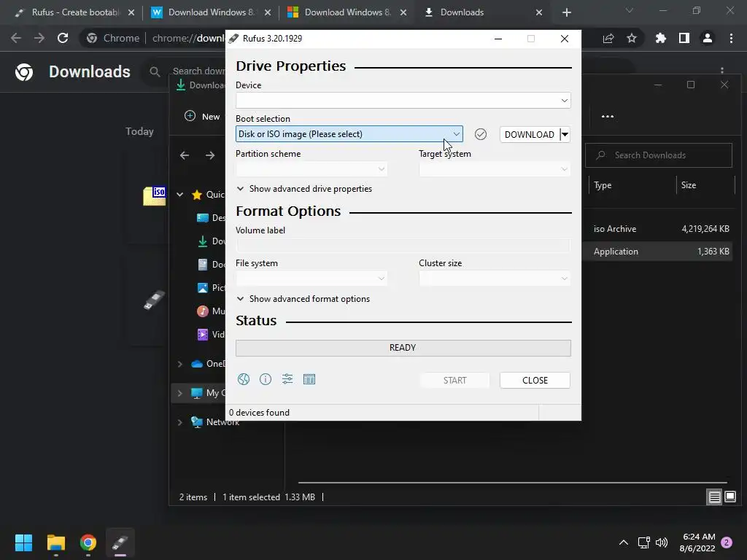This screenshot has height=560, width=747.
Task: Show hidden system tray icons
Action: coord(623,542)
